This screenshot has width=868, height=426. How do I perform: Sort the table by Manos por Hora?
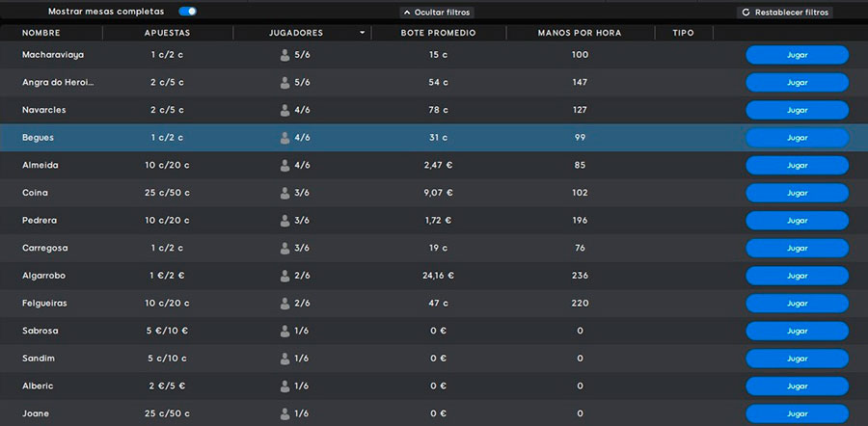point(579,33)
